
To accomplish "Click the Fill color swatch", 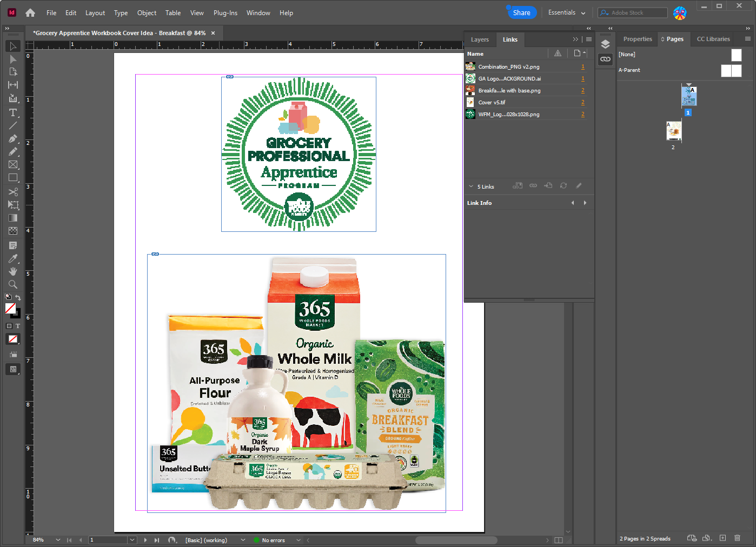I will click(10, 308).
